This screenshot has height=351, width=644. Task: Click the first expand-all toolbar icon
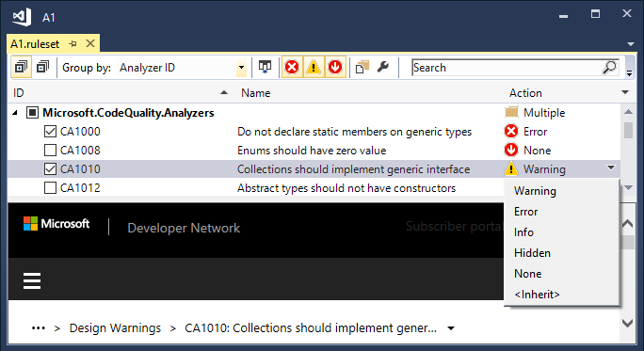(x=21, y=67)
